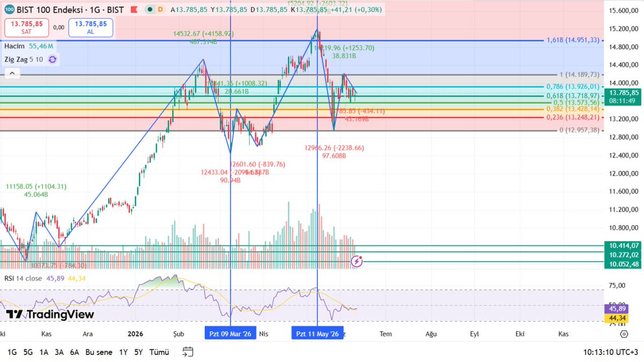Select the 1A time range
Image resolution: width=644 pixels, height=362 pixels.
(44, 352)
